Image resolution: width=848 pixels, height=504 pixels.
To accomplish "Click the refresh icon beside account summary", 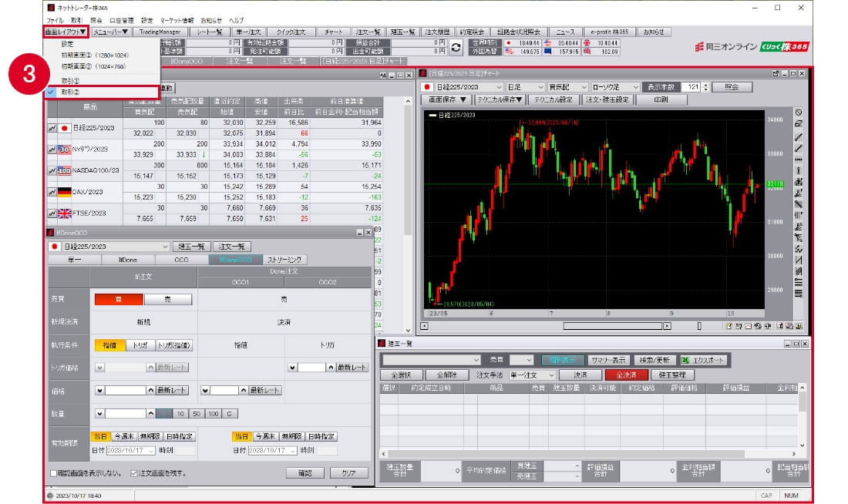I will tap(456, 48).
